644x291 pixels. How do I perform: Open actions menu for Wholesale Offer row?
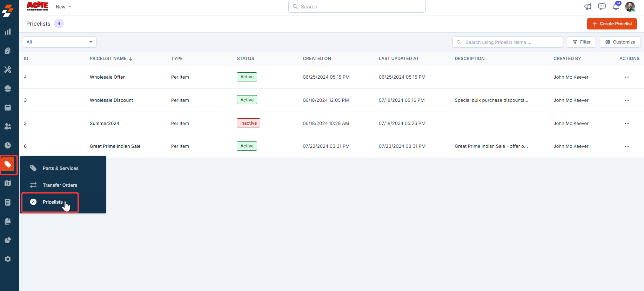tap(627, 77)
